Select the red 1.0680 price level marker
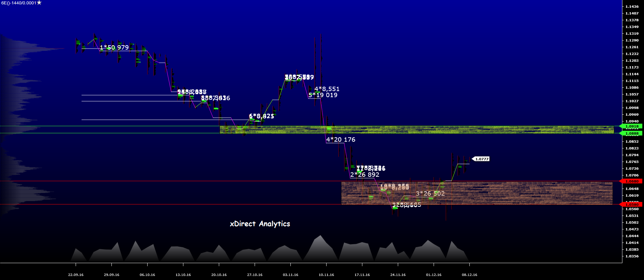Viewport: 644px width, 280px height. (x=632, y=181)
